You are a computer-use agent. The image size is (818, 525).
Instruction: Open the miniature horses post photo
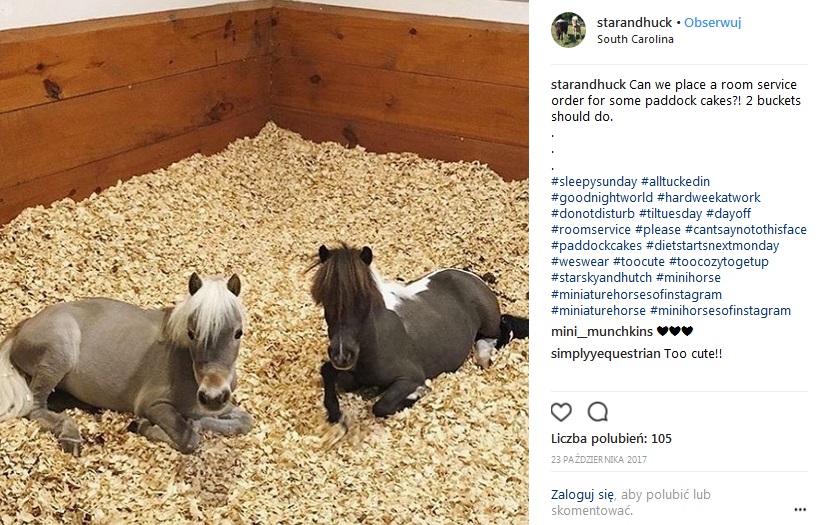point(264,262)
